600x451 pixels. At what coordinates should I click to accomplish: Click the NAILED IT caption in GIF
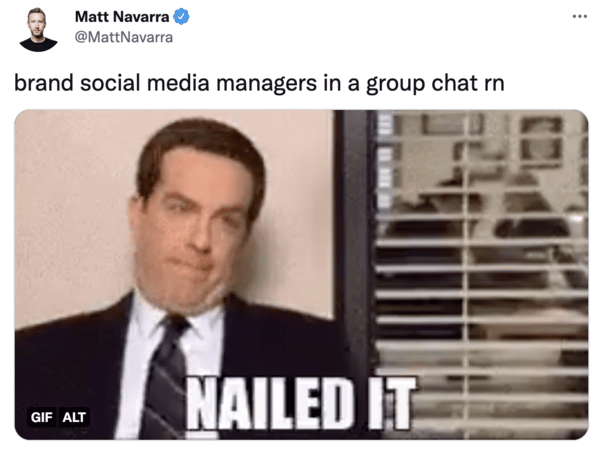point(301,404)
